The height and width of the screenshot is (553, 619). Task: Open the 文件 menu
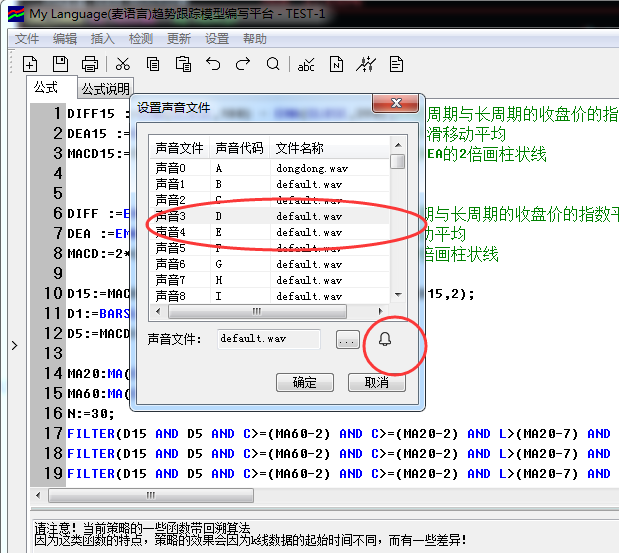click(27, 38)
